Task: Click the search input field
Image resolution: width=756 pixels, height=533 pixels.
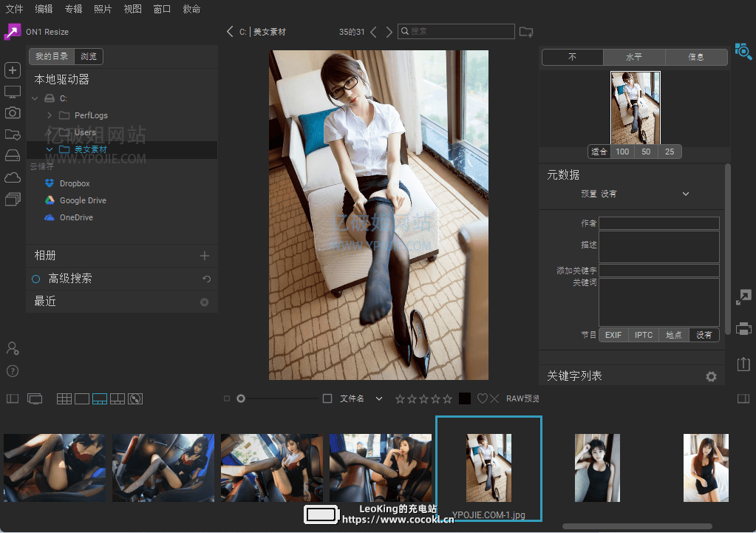Action: [x=456, y=31]
